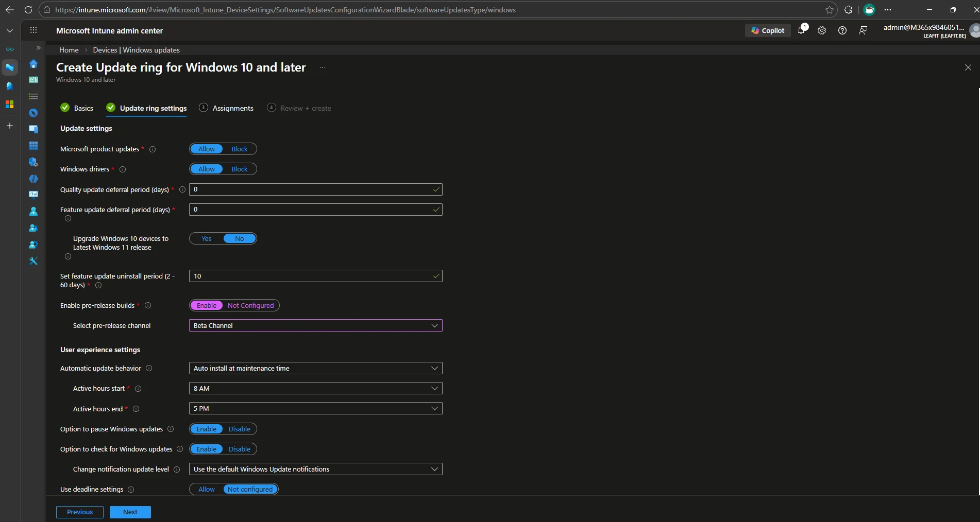980x522 pixels.
Task: Open the notifications bell
Action: point(802,30)
